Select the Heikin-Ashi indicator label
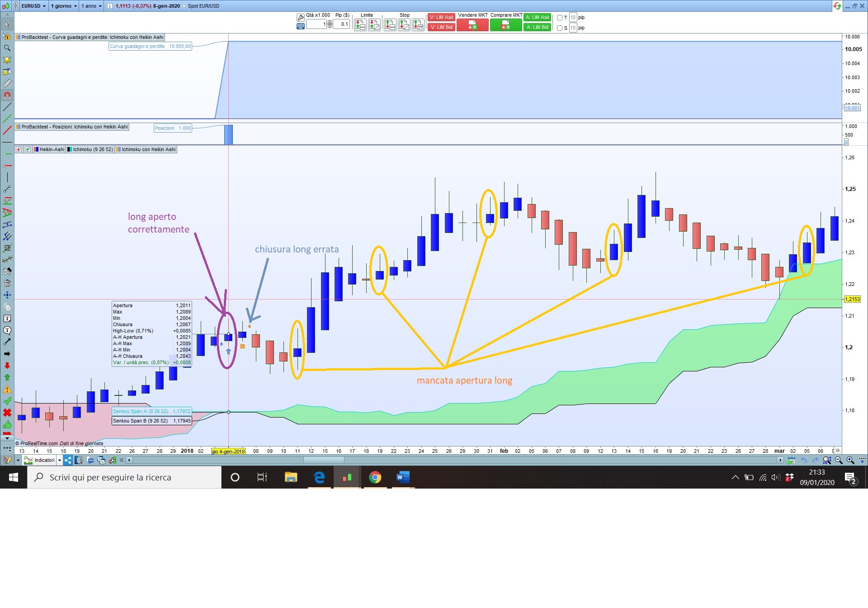 click(x=52, y=149)
